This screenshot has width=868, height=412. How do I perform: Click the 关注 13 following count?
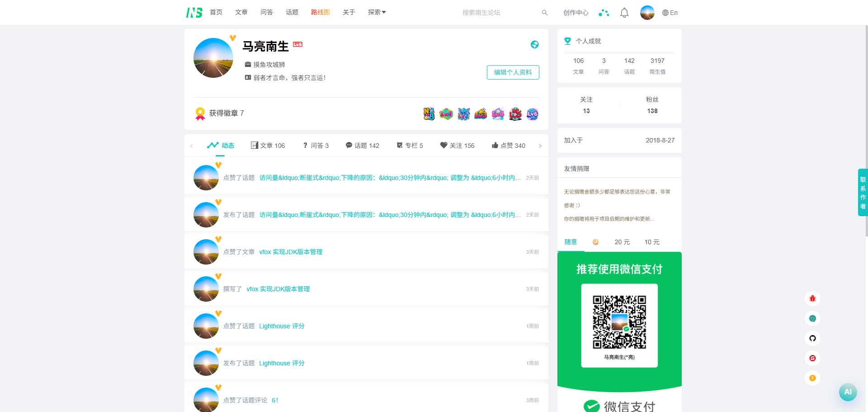click(x=586, y=105)
